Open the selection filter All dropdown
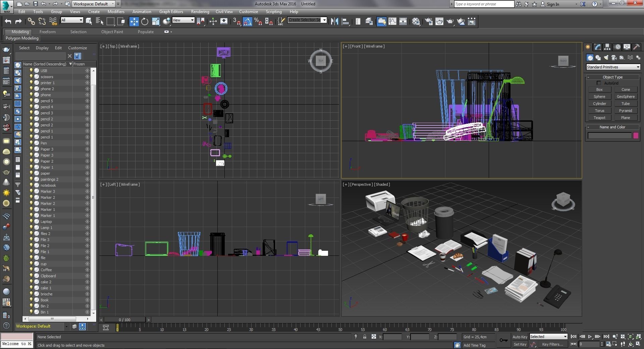Screen dimensions: 644x349 click(x=72, y=20)
